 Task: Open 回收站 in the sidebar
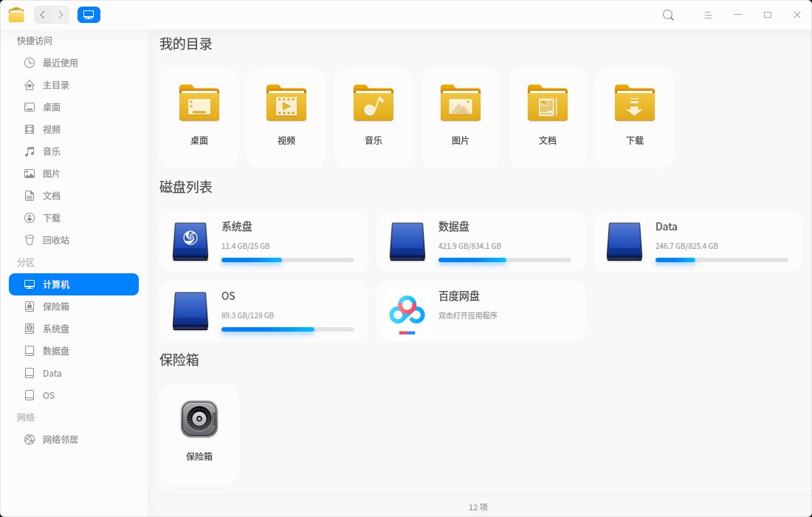(74, 240)
